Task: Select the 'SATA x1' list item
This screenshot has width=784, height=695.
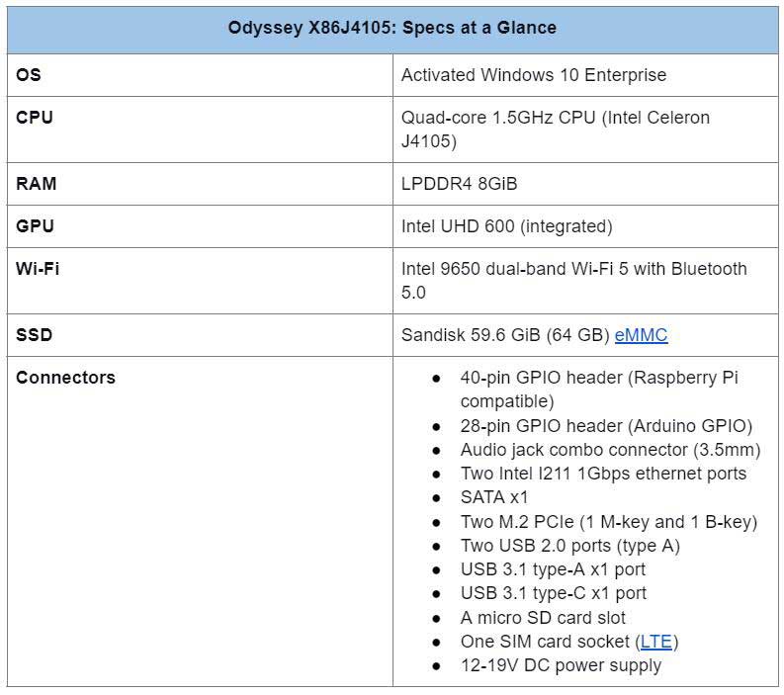Action: click(494, 497)
